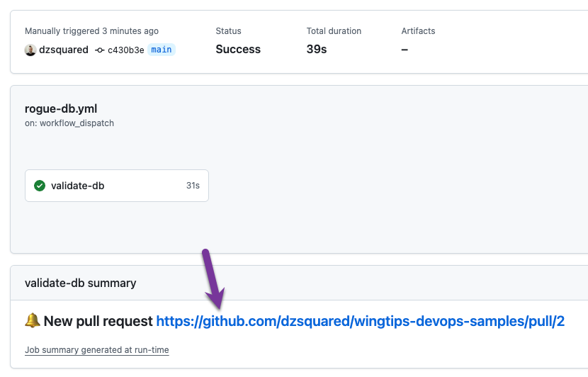This screenshot has height=377, width=588.
Task: Select the main branch label
Action: tap(162, 50)
